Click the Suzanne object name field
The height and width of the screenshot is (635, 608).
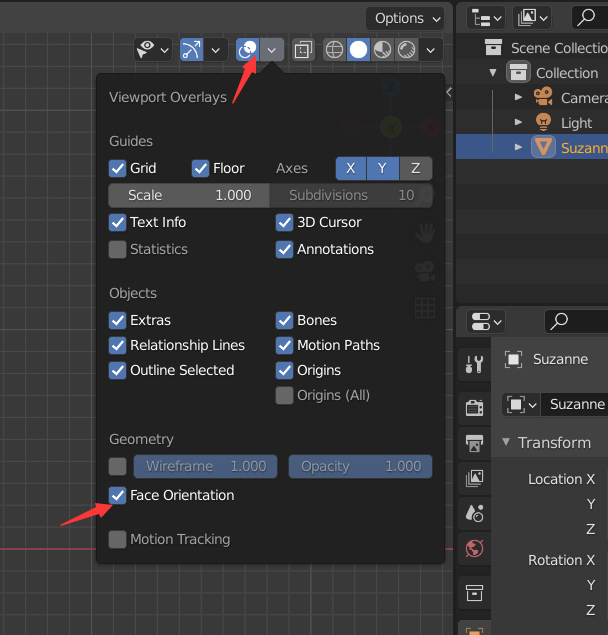point(575,405)
